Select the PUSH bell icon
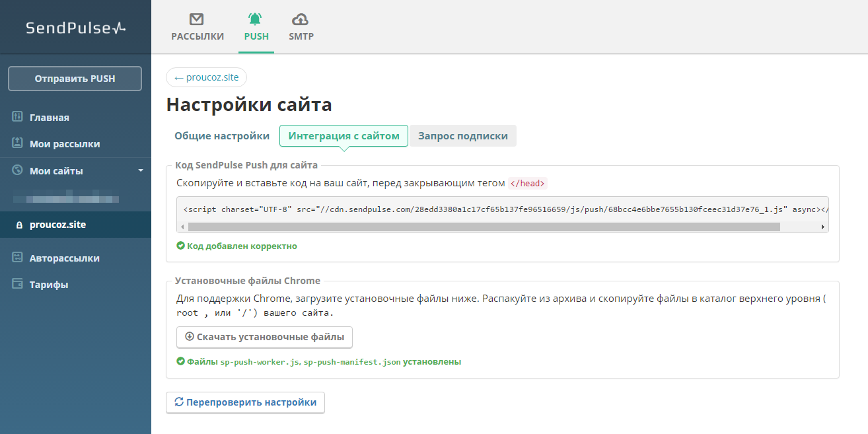 click(255, 19)
